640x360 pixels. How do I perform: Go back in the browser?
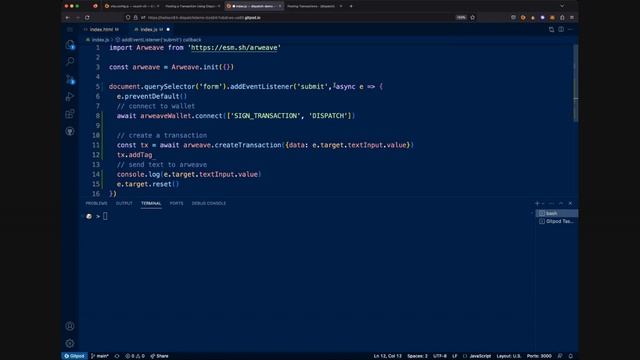67,18
